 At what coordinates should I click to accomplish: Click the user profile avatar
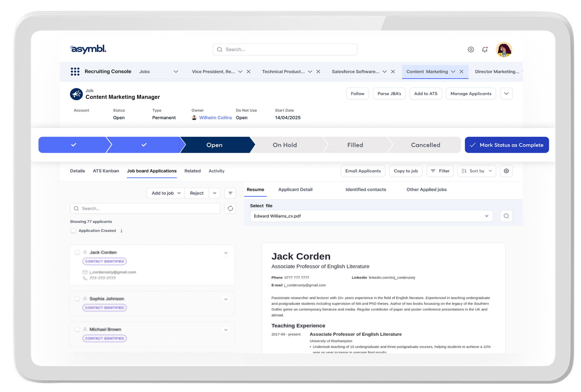[x=504, y=50]
